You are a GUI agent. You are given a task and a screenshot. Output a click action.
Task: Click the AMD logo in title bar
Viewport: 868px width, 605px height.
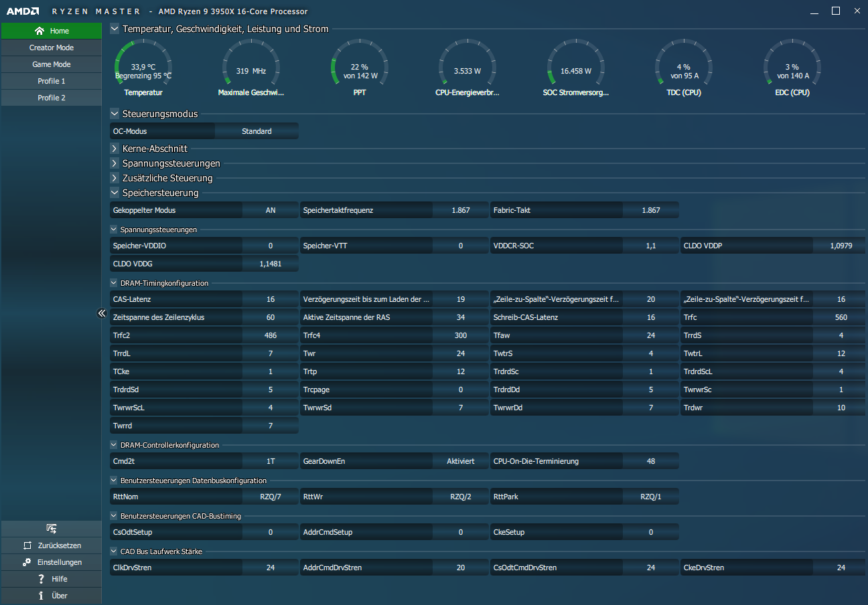(x=22, y=11)
